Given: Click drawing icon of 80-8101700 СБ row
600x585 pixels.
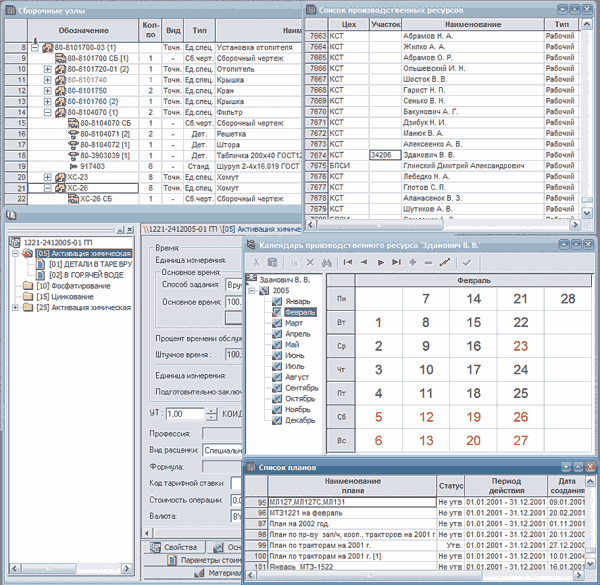Looking at the screenshot, I should pyautogui.click(x=60, y=59).
